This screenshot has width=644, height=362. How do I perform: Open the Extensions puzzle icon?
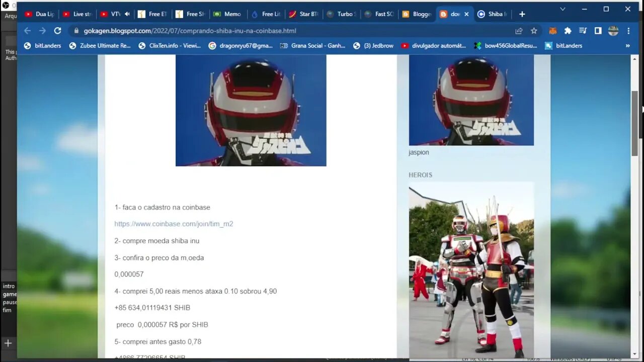[x=568, y=31]
